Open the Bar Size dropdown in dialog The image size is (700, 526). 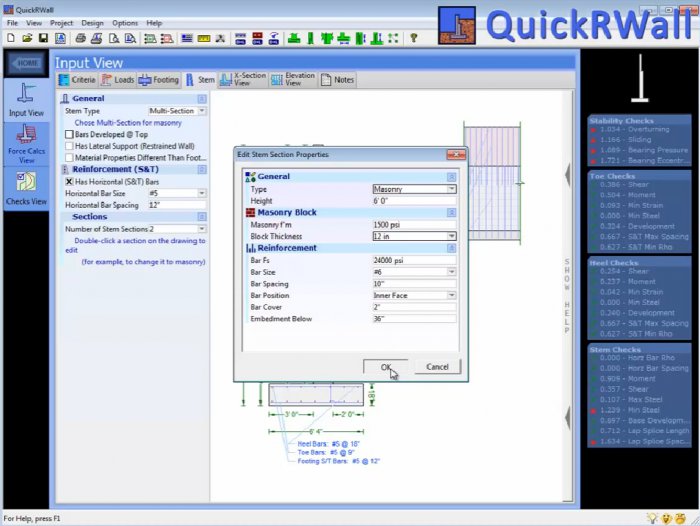point(451,272)
